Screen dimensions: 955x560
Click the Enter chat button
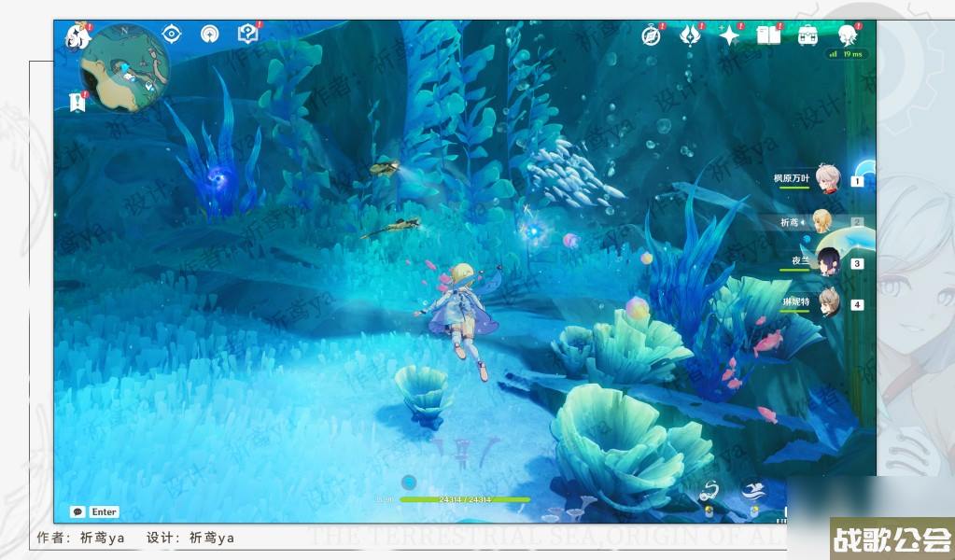pyautogui.click(x=95, y=511)
